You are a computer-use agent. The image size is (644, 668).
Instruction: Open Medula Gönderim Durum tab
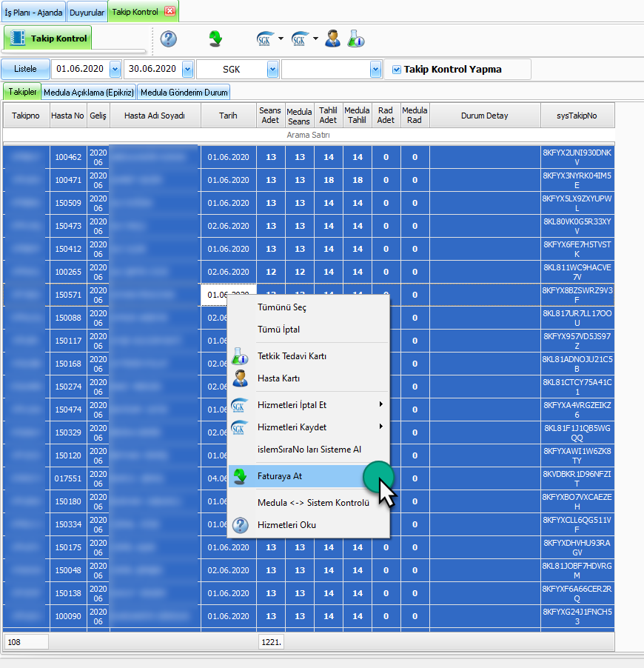click(184, 92)
